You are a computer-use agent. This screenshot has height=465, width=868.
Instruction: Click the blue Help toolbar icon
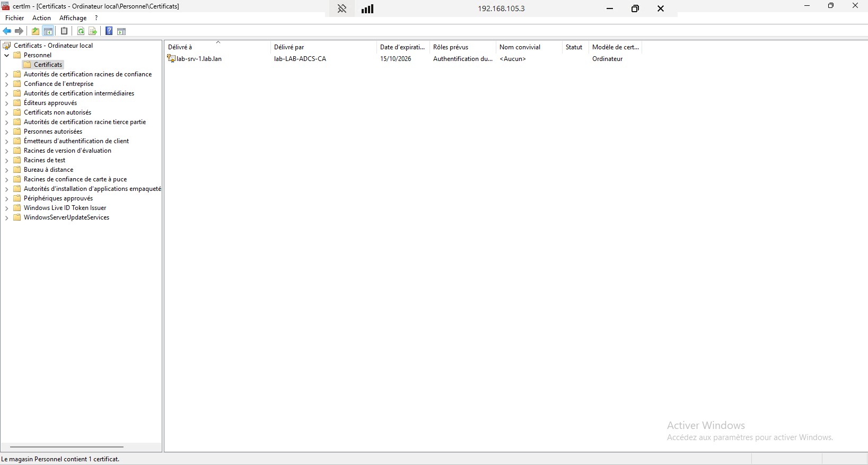(109, 31)
